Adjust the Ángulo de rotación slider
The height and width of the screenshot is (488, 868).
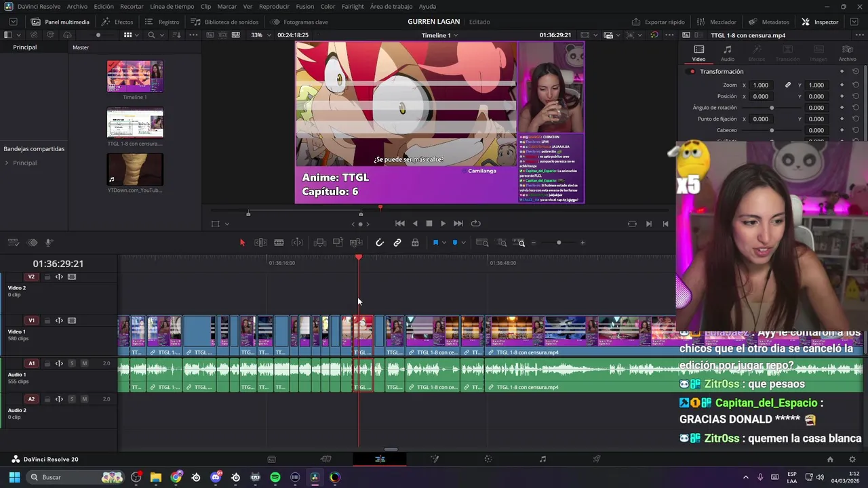(772, 108)
